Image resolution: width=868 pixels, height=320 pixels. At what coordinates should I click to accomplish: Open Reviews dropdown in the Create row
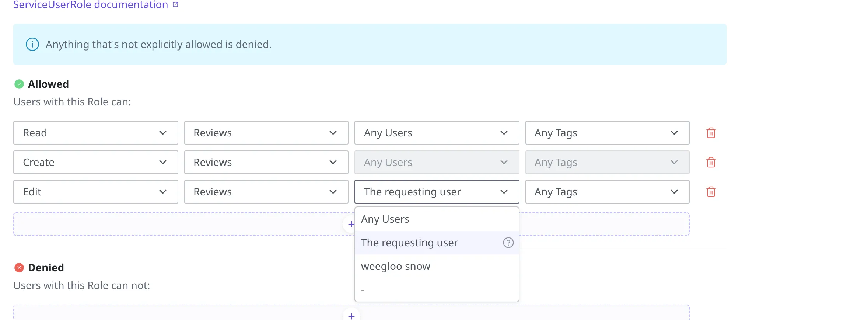266,162
